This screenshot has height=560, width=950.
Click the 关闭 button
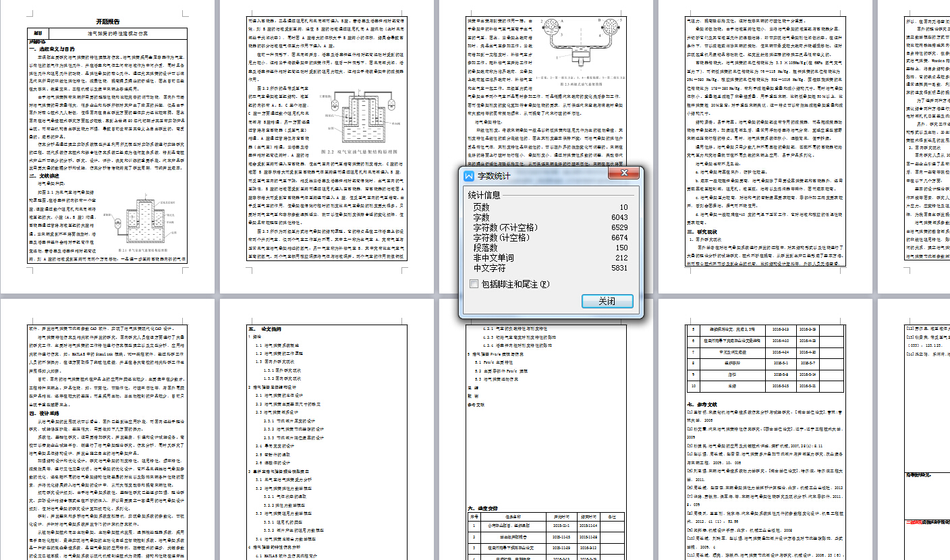coord(607,302)
